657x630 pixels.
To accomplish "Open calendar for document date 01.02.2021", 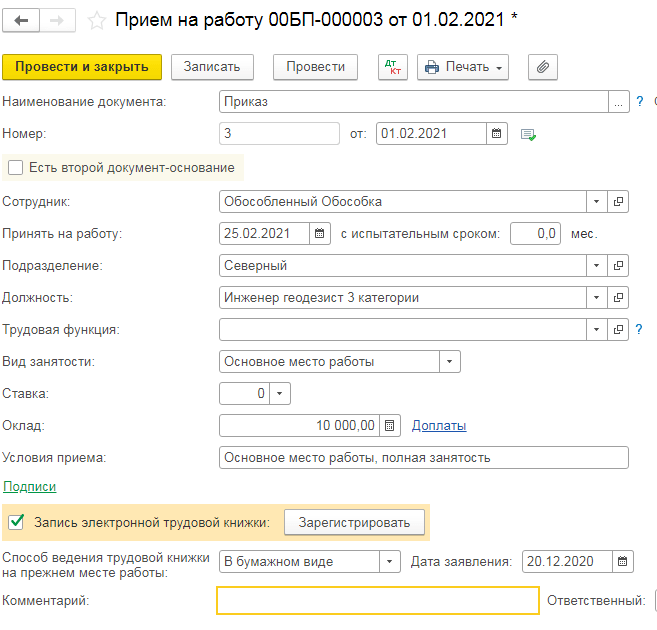I will pos(497,133).
